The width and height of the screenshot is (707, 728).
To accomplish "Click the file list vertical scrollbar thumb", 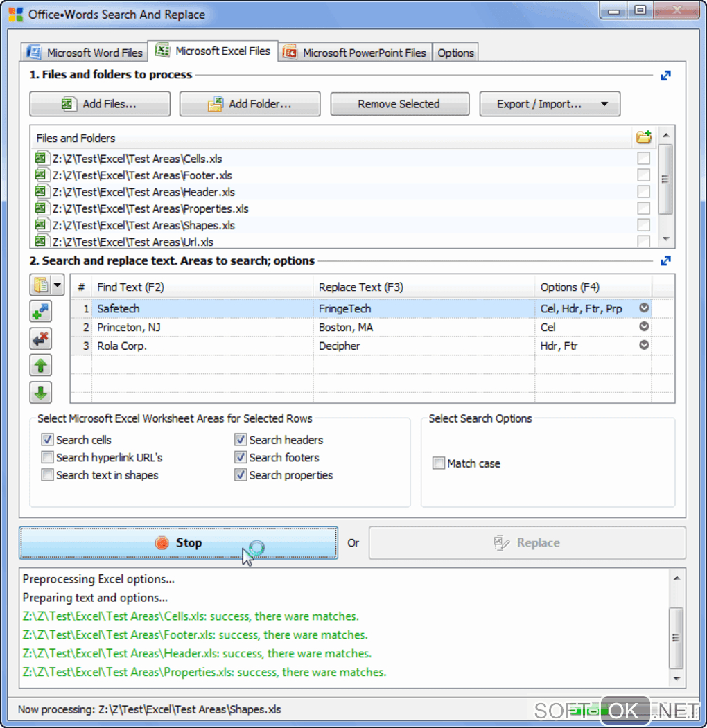I will (665, 179).
